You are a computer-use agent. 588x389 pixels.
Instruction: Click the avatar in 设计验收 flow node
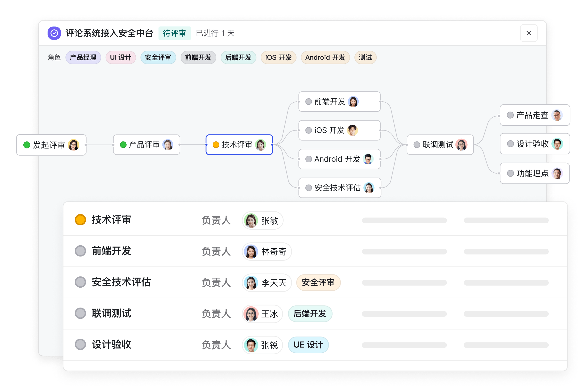(557, 144)
